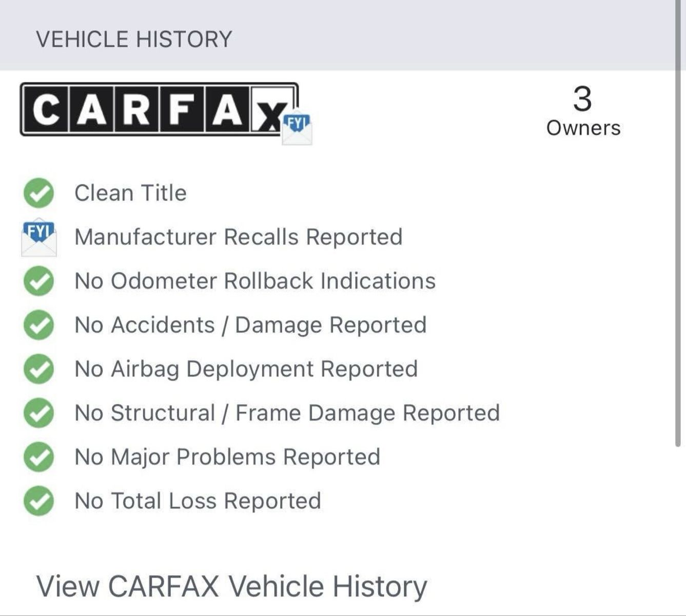
Task: Tap No Odometer Rollback Indications text
Action: coord(255,281)
